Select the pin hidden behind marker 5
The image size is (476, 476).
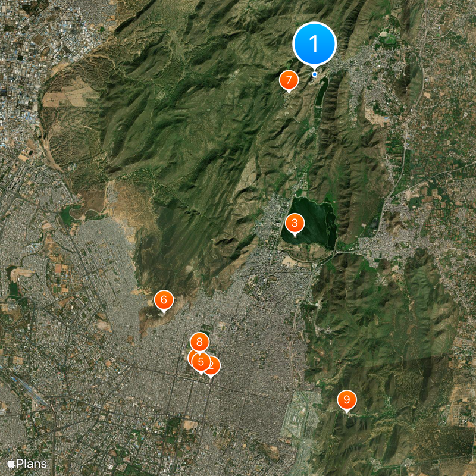click(190, 357)
